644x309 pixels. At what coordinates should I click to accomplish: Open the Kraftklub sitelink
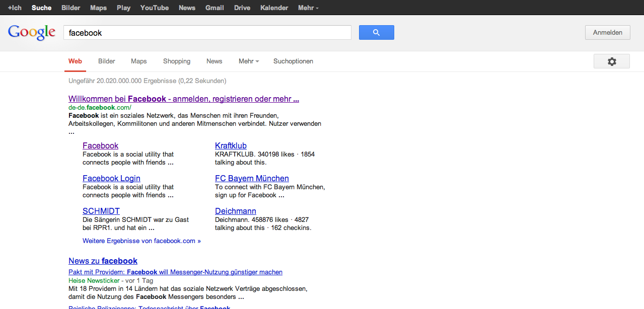click(x=231, y=146)
